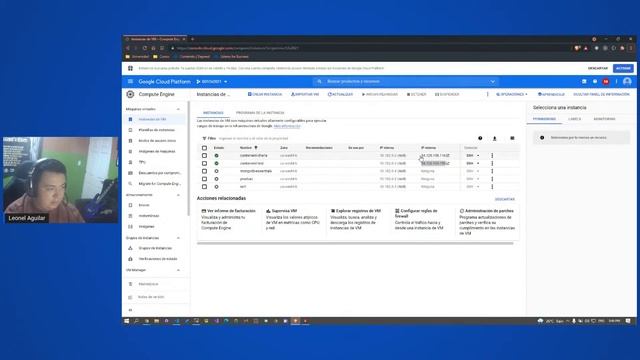This screenshot has width=640, height=360.
Task: Open the Ver informe de facturación card
Action: pos(229,220)
